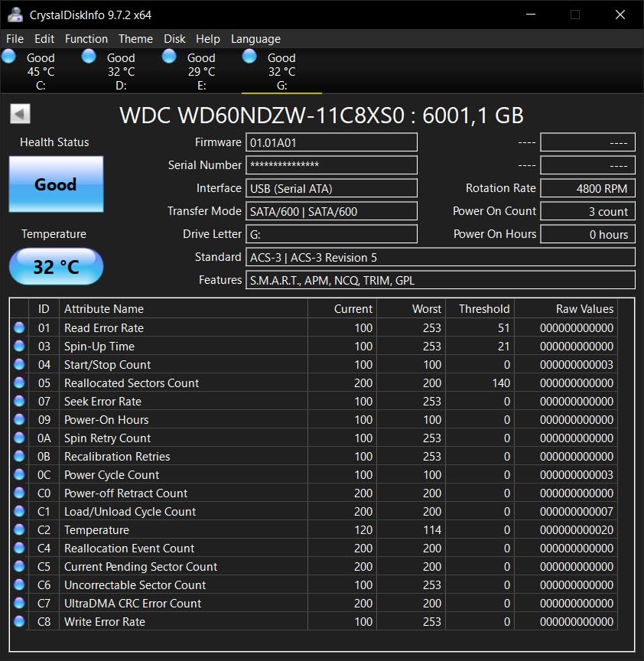Viewport: 644px width, 661px height.
Task: Click the status icon for Seek Error Rate
Action: (19, 401)
